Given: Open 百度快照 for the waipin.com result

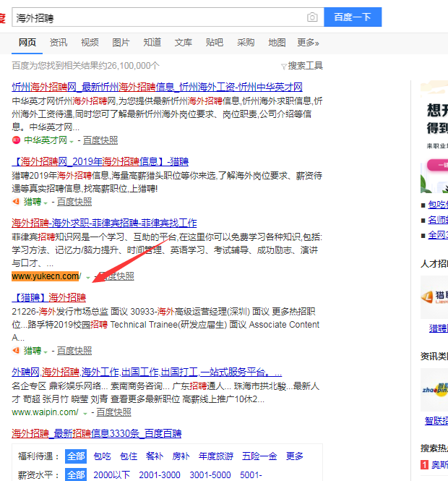Looking at the screenshot, I should [x=114, y=412].
